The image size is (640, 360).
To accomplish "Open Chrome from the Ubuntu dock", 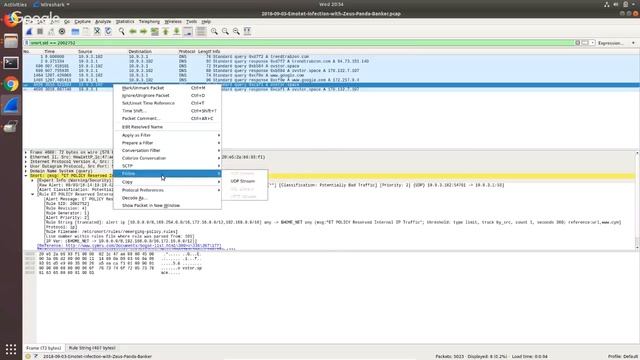I will pos(11,84).
